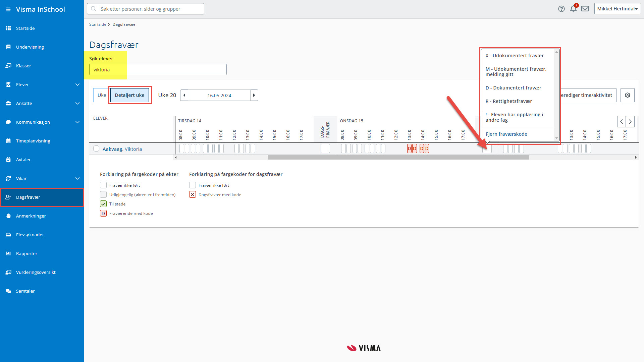Image resolution: width=644 pixels, height=362 pixels.
Task: Open Rapporter in the sidebar
Action: pyautogui.click(x=42, y=253)
